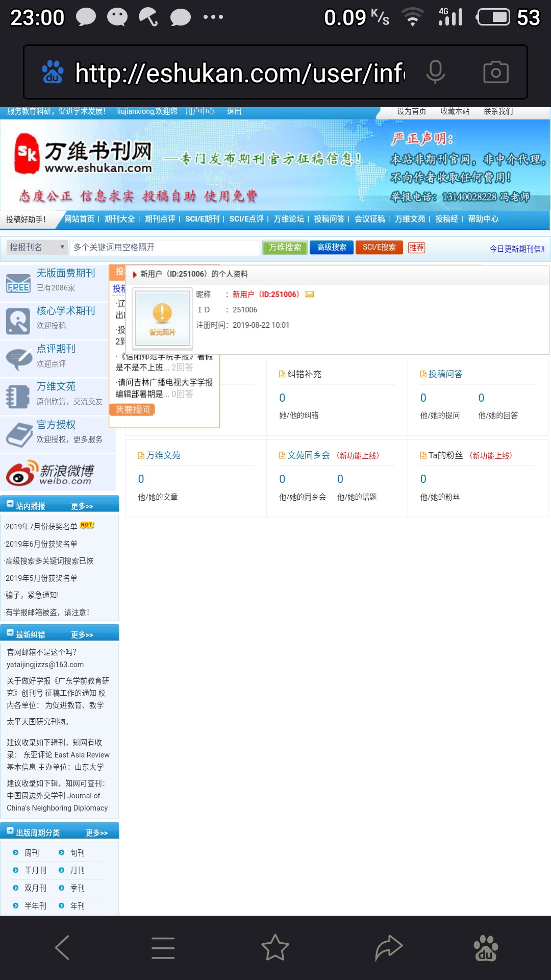Image resolution: width=551 pixels, height=980 pixels.
Task: Open the 期刊大全 navigation menu item
Action: (x=119, y=219)
